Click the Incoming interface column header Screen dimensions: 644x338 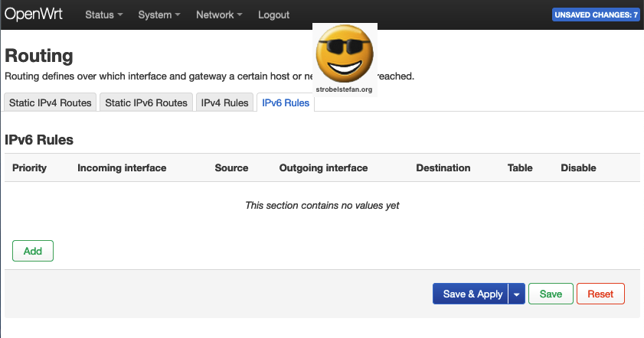(x=122, y=167)
